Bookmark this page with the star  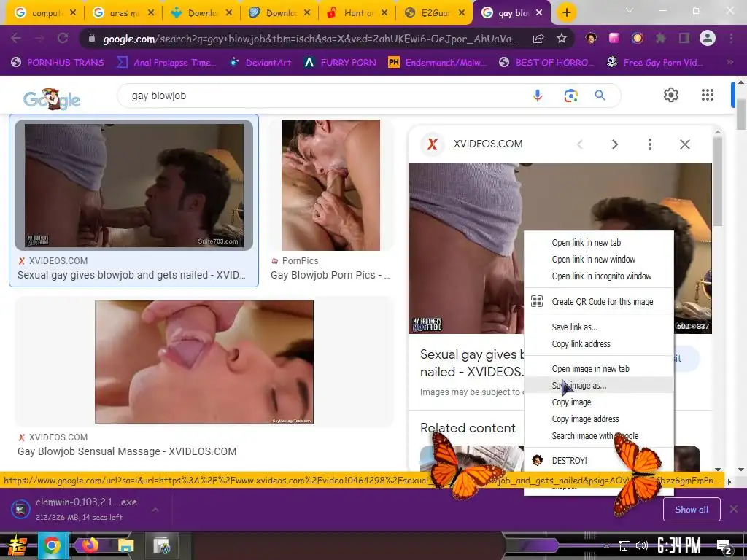562,38
